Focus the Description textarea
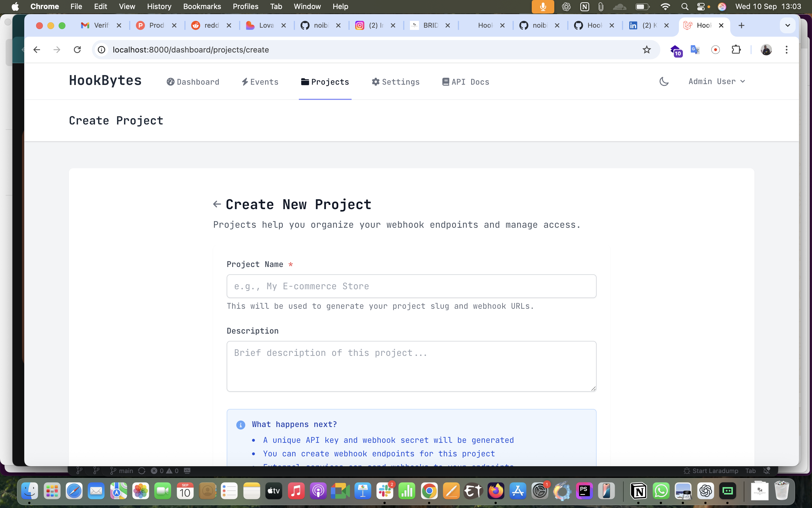This screenshot has width=812, height=508. coord(411,366)
